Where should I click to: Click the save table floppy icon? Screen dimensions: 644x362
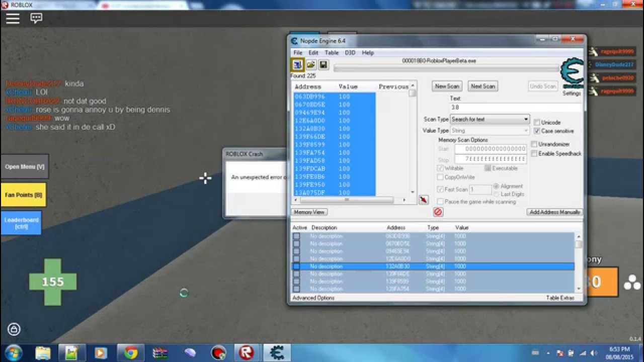(x=324, y=65)
